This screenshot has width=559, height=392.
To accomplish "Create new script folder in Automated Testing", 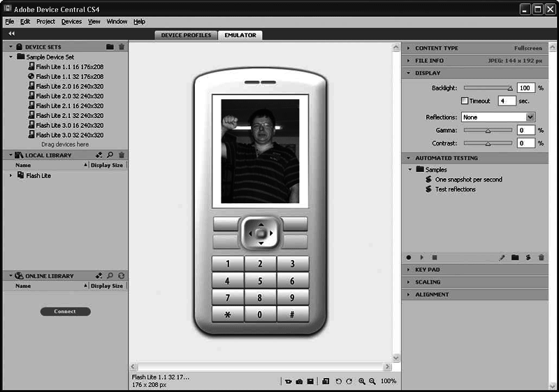I will pyautogui.click(x=515, y=257).
